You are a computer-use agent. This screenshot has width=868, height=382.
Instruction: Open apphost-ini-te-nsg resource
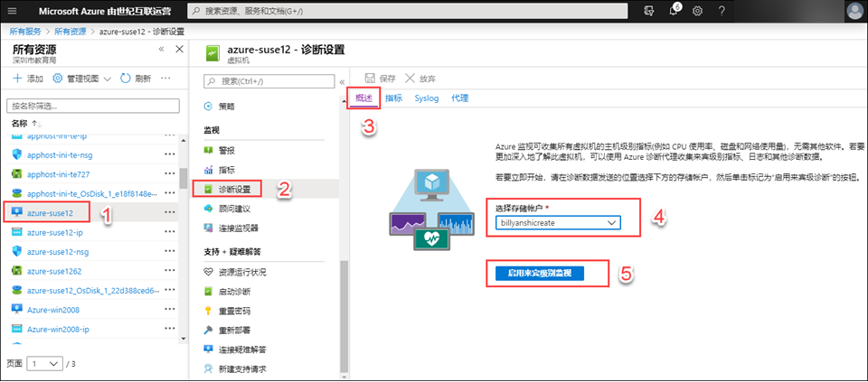pyautogui.click(x=60, y=155)
